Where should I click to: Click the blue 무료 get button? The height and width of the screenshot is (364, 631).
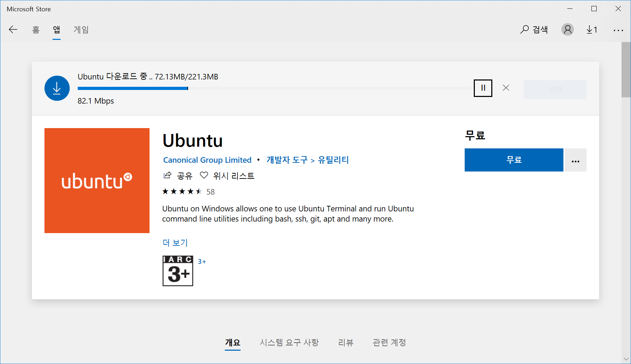(514, 160)
